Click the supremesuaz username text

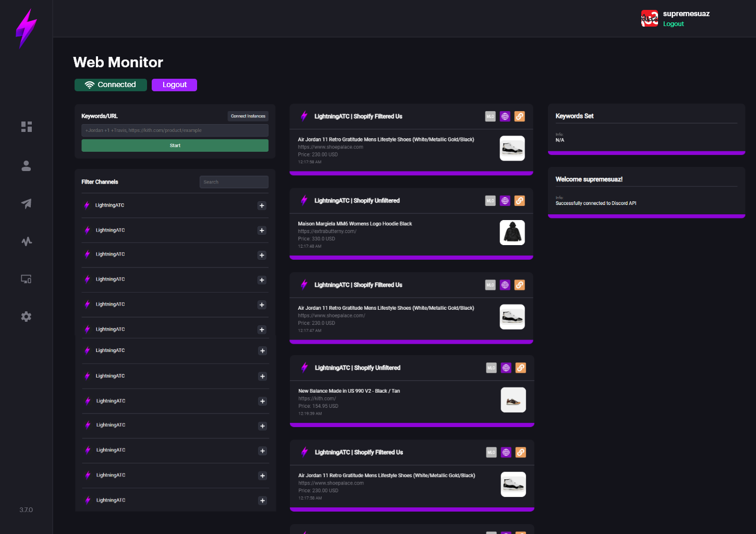[686, 14]
